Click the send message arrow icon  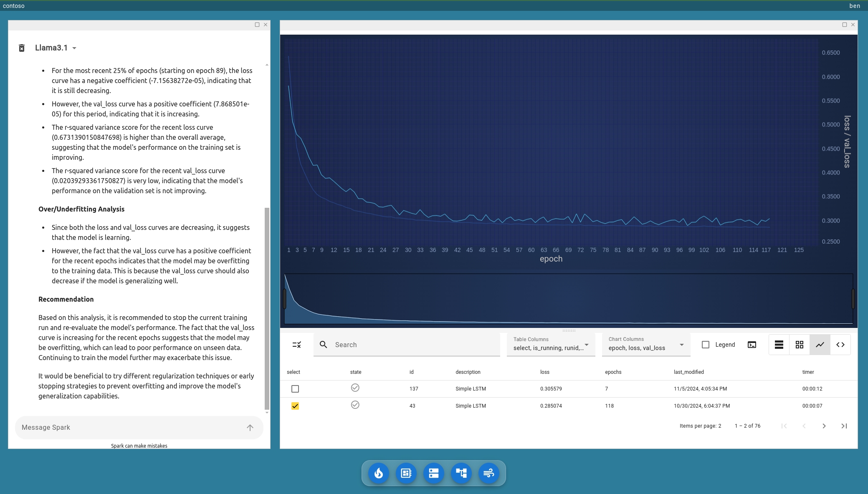pos(250,428)
